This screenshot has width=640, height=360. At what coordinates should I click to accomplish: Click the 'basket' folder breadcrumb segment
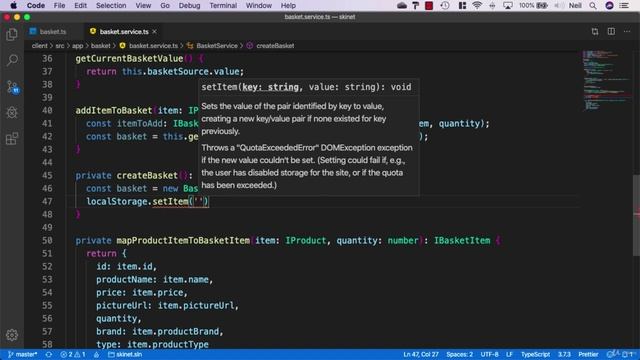(100, 46)
